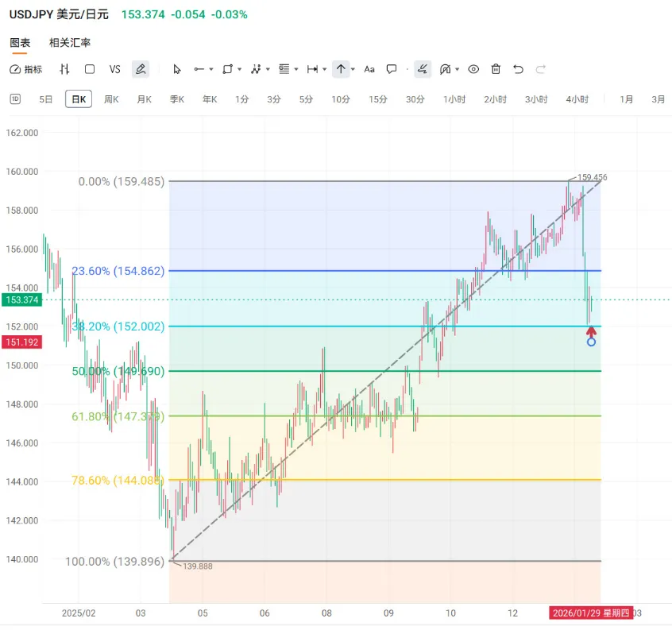
Task: Toggle the continuous drawing mode icon
Action: [422, 69]
